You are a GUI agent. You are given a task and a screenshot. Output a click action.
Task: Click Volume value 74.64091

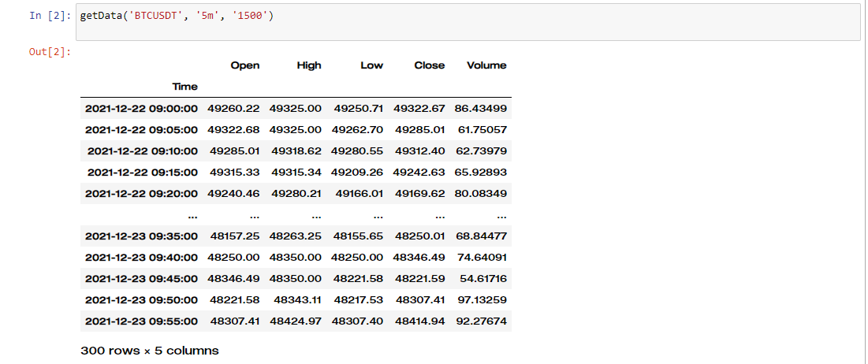(482, 257)
